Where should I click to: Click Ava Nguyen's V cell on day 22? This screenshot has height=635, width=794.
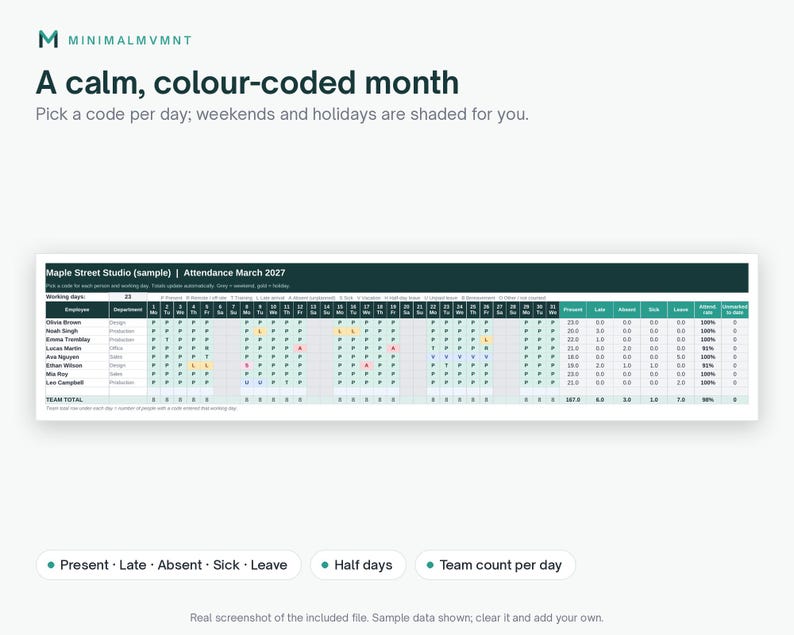433,357
